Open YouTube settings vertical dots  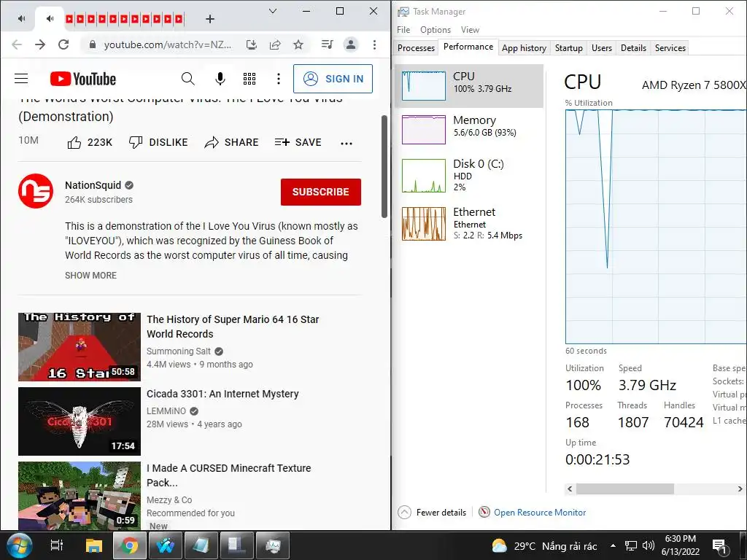279,79
